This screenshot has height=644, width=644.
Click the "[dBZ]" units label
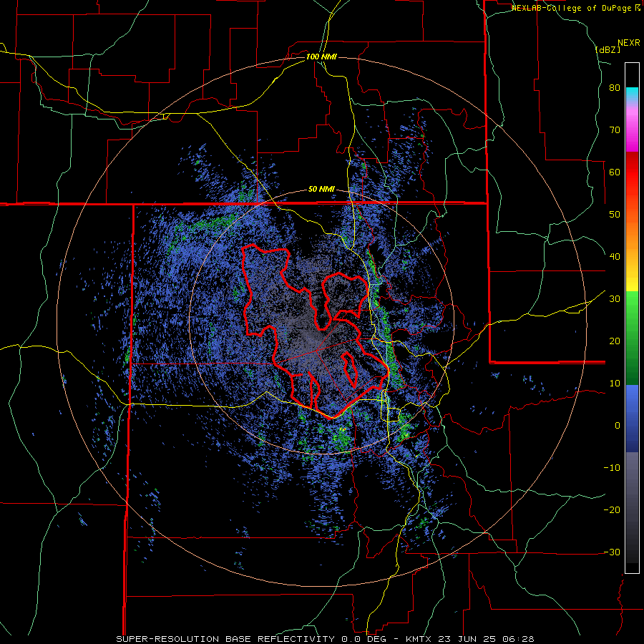[608, 50]
